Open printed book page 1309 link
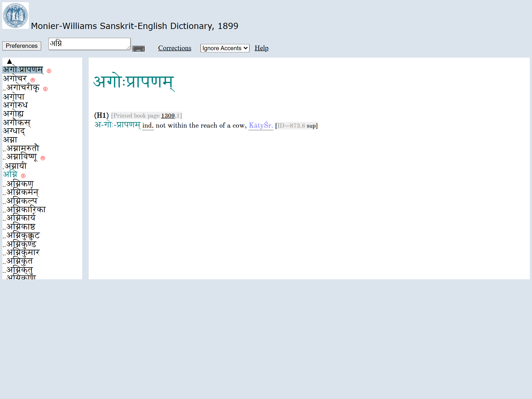Screen dimensions: 532x399 click(x=168, y=116)
